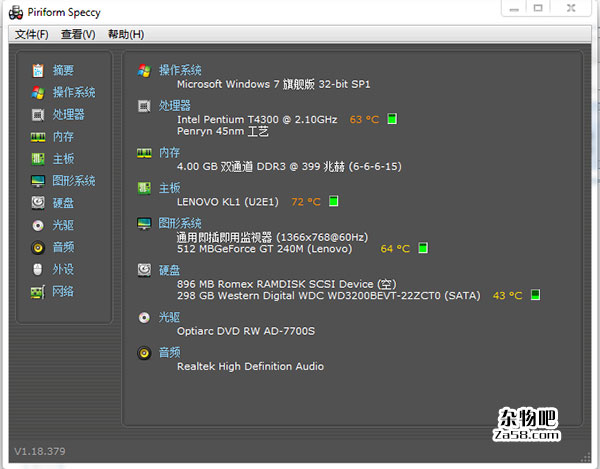This screenshot has height=469, width=600.
Task: Click the monitor icon beside sidebar 图形系统
Action: 38,181
